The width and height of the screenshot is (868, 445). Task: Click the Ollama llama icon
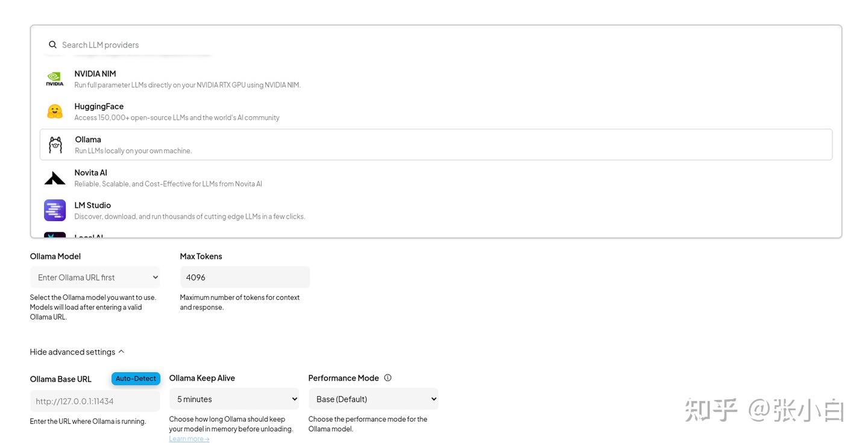(55, 145)
